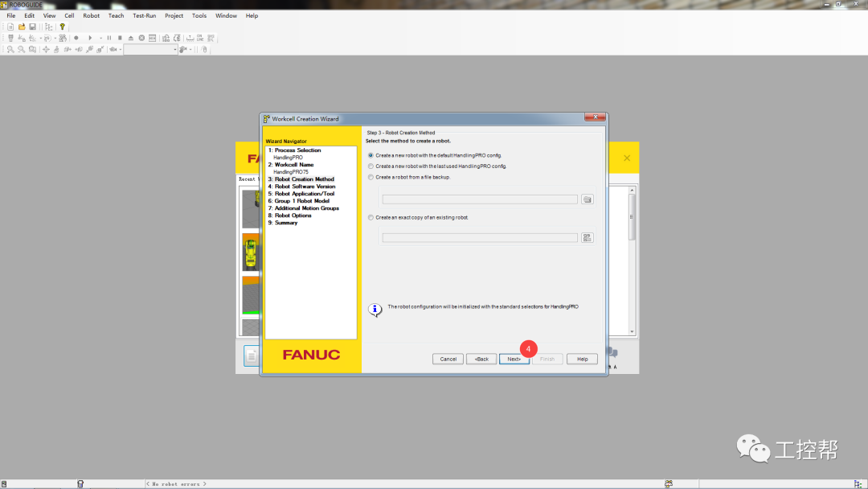Viewport: 868px width, 489px height.
Task: Go to '2: Workcell Name' in Wizard Navigator
Action: click(291, 165)
